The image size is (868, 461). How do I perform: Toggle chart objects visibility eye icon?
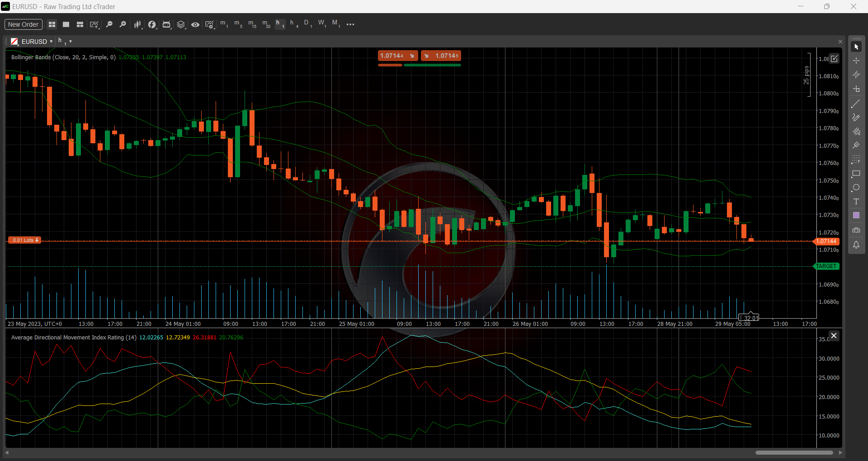tap(195, 24)
